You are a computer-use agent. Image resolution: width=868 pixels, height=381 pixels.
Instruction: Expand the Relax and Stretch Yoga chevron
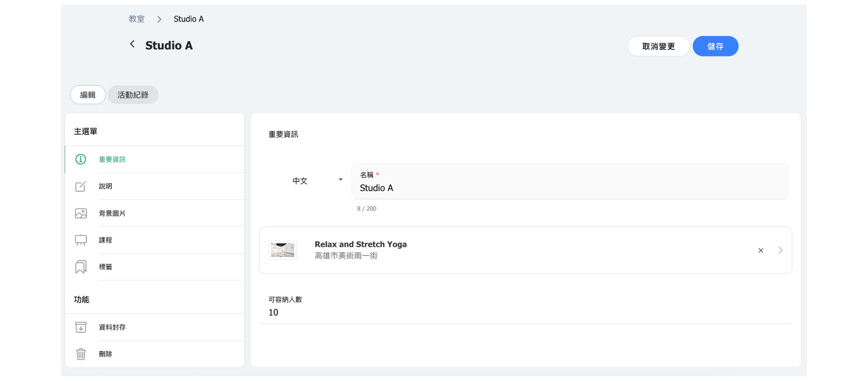(780, 251)
